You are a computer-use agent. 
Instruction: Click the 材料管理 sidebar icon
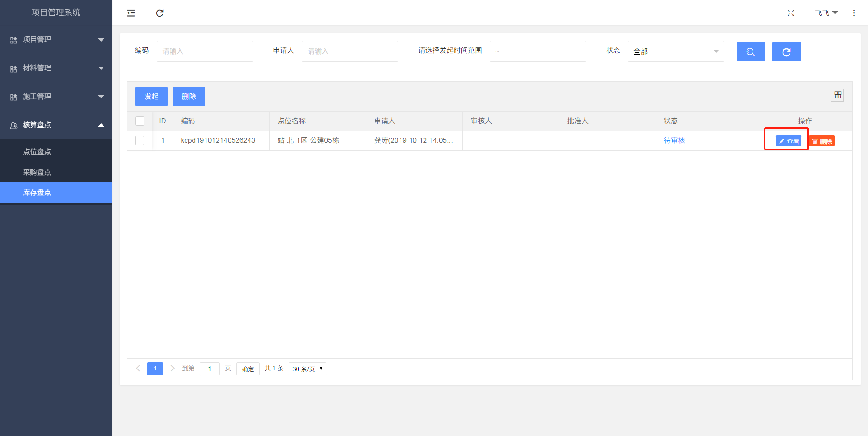[x=13, y=68]
